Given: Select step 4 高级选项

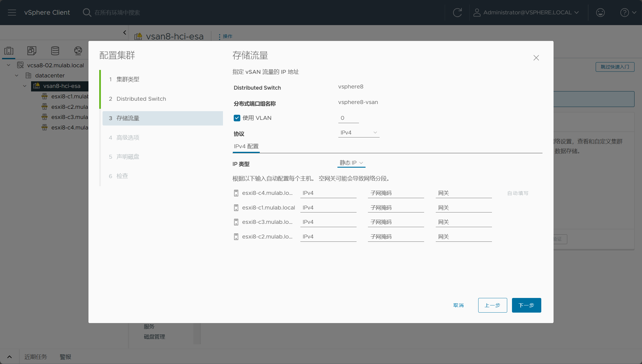Looking at the screenshot, I should [x=163, y=137].
